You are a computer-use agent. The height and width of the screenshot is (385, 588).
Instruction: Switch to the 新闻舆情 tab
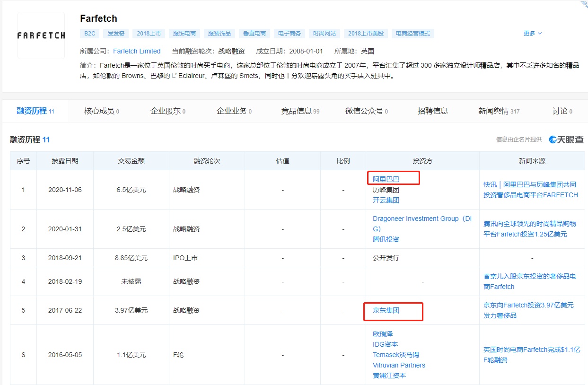coord(499,111)
